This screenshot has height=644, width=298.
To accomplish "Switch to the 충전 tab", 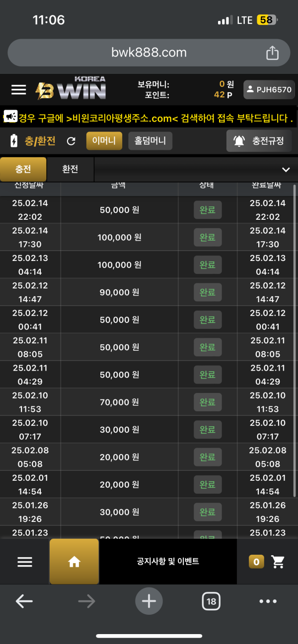I will pyautogui.click(x=23, y=169).
